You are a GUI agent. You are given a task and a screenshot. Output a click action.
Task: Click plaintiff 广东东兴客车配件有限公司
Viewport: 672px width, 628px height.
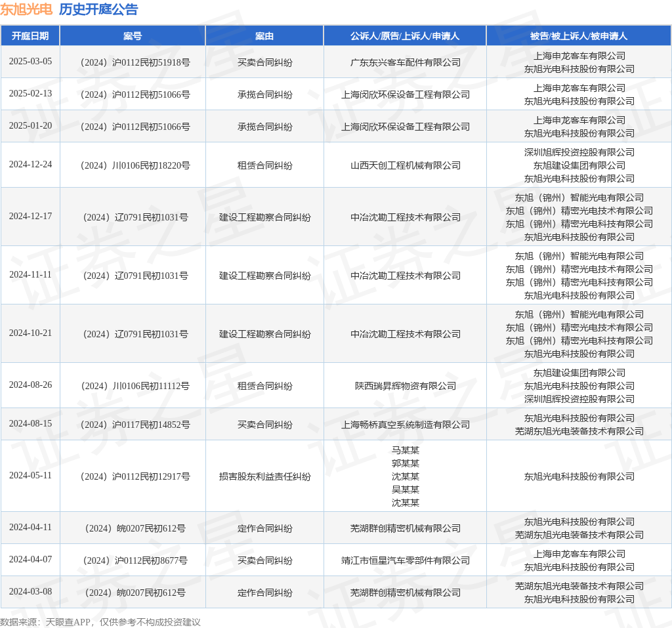pos(406,62)
